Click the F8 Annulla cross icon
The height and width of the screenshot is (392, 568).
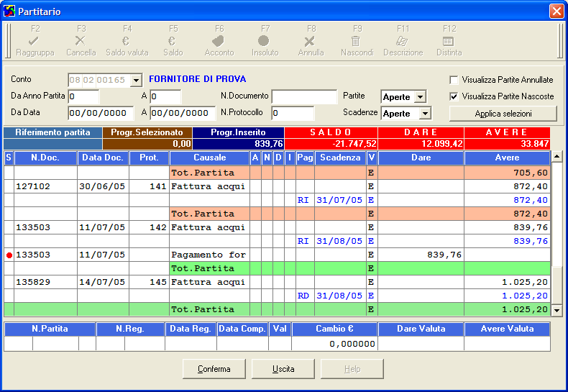(309, 41)
